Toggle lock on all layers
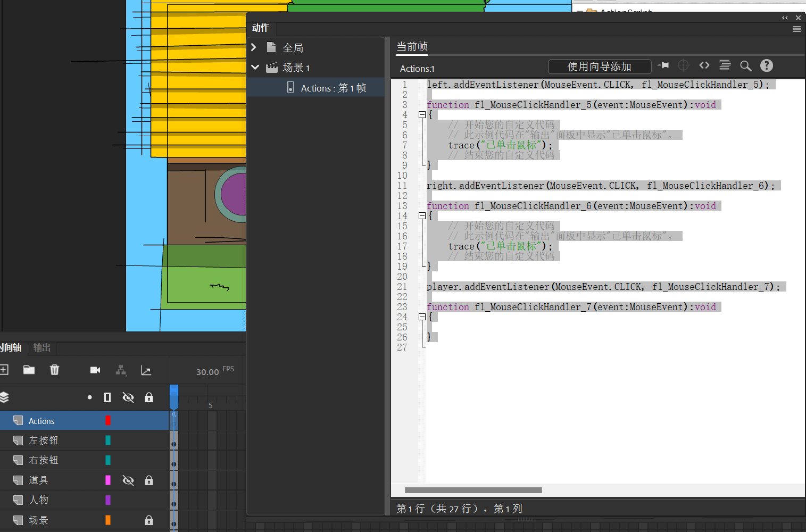The width and height of the screenshot is (806, 532). pyautogui.click(x=149, y=397)
